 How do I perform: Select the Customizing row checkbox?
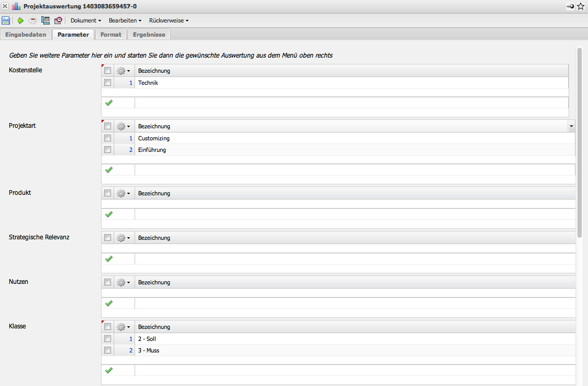tap(107, 138)
